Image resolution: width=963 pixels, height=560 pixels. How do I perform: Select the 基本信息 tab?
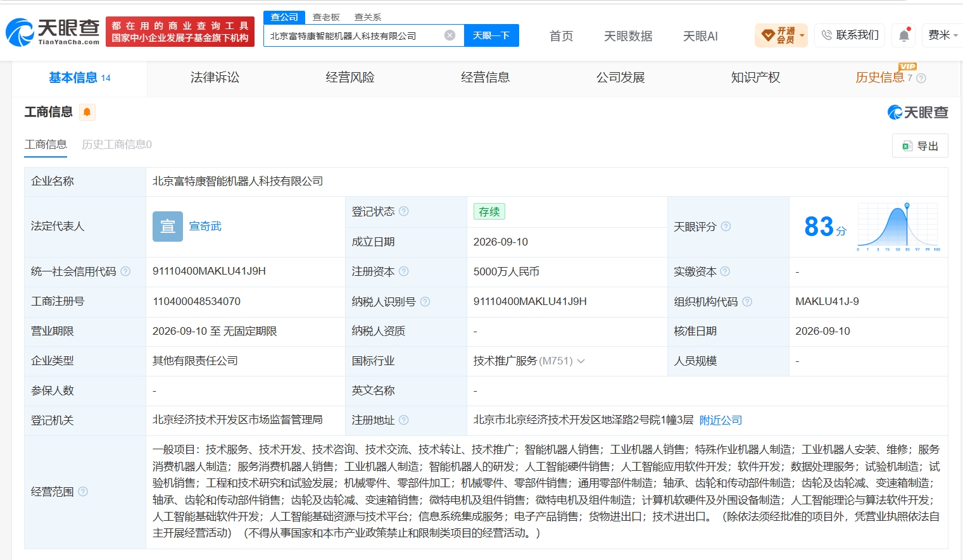[80, 78]
